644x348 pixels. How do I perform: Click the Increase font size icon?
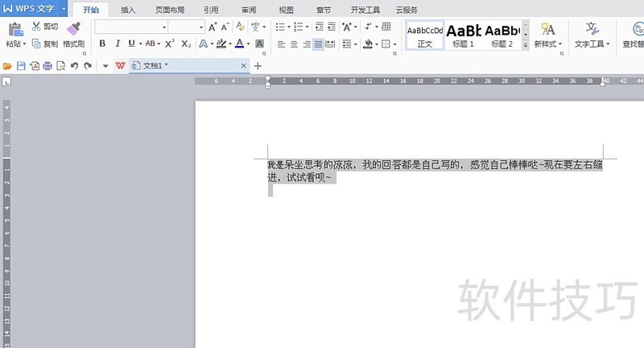click(x=213, y=27)
